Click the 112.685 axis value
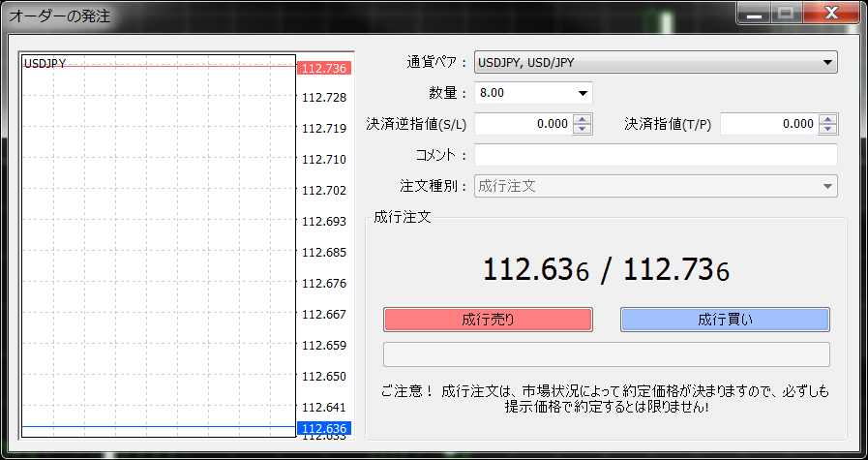Viewport: 868px width, 460px height. point(324,253)
